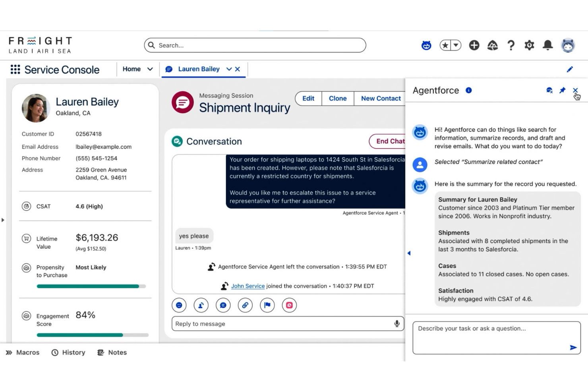Image resolution: width=588 pixels, height=392 pixels.
Task: Select the emoji icon in reply toolbar
Action: (179, 305)
